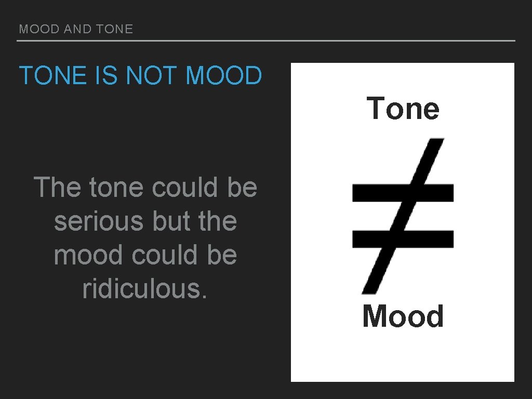This screenshot has width=532, height=399.
Task: Click the black word "Tone" in the white image
Action: point(403,109)
